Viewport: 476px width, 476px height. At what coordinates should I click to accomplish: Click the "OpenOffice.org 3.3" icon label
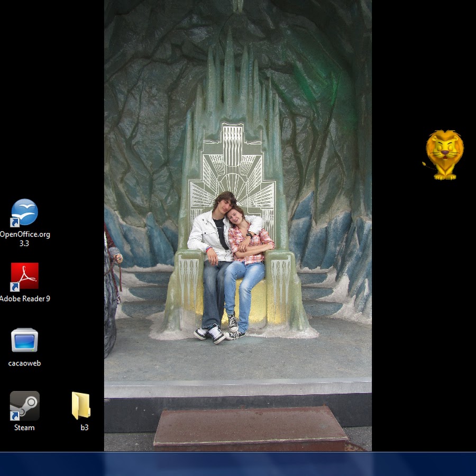(24, 239)
